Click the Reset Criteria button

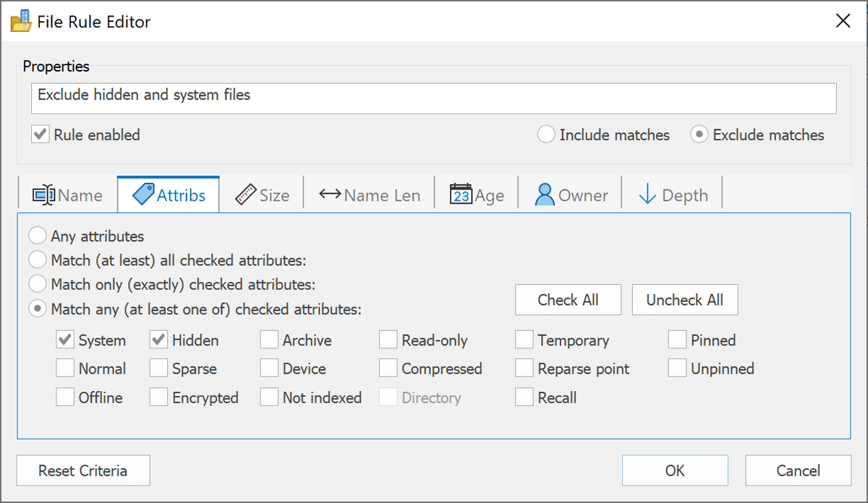[x=82, y=470]
